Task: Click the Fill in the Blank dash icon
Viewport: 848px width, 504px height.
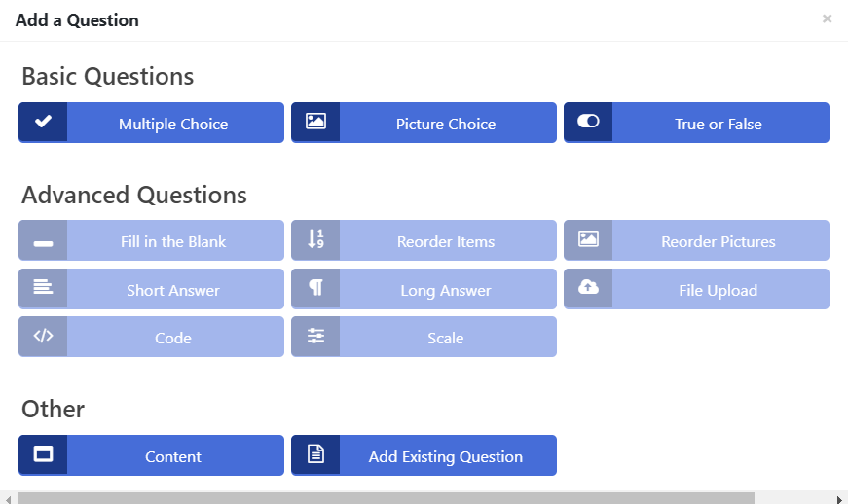Action: pyautogui.click(x=43, y=243)
